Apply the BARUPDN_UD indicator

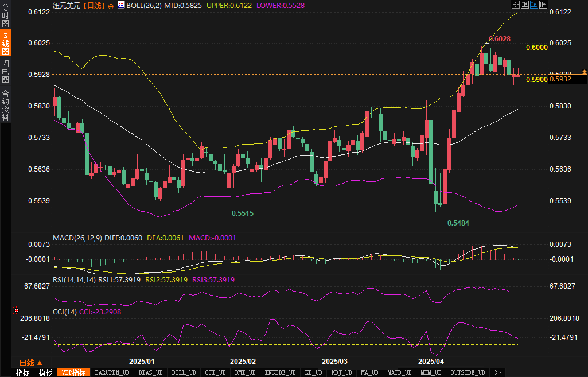[112, 372]
